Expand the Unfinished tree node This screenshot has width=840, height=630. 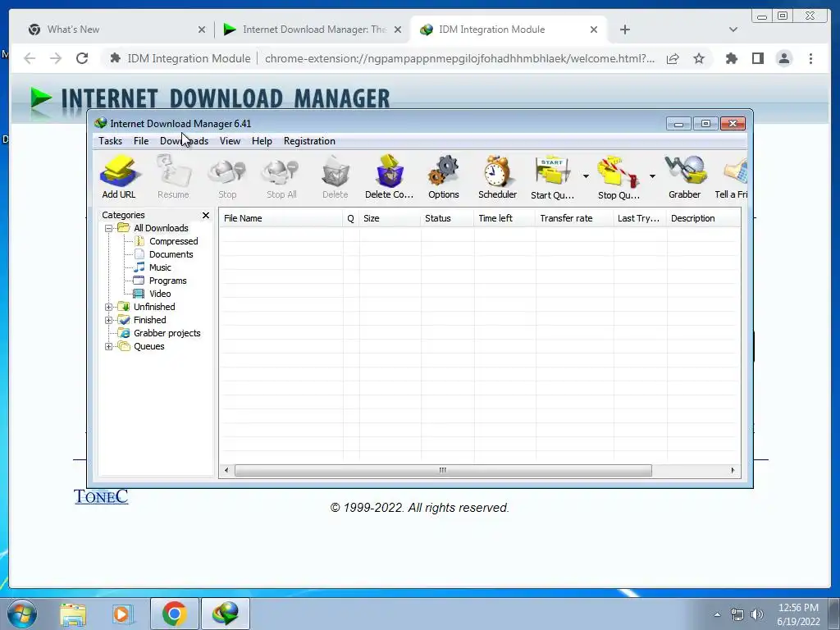click(x=109, y=307)
